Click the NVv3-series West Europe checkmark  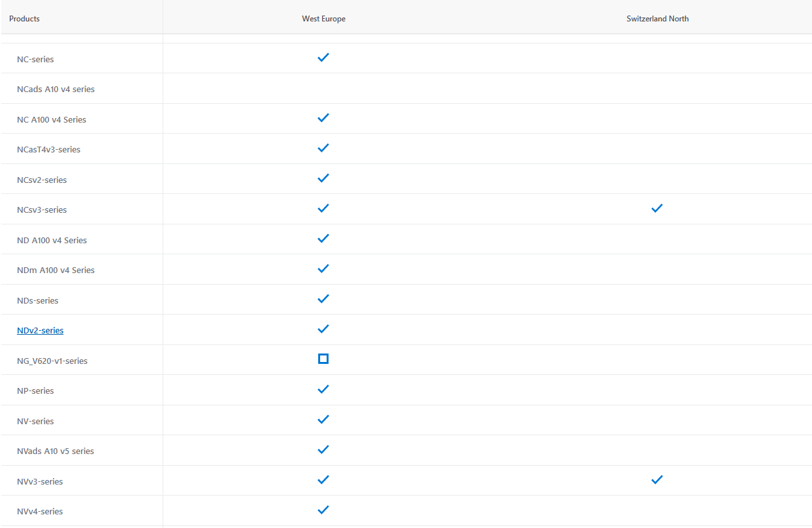pyautogui.click(x=323, y=479)
